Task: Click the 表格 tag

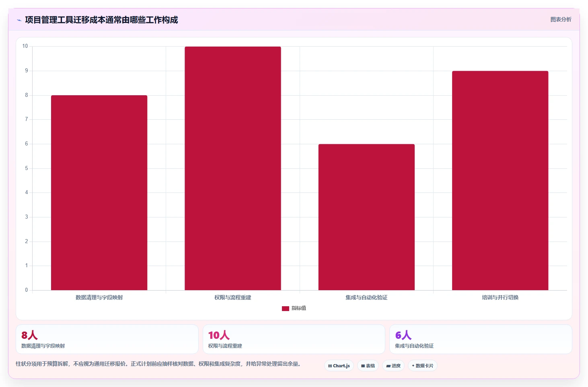Action: click(x=368, y=366)
